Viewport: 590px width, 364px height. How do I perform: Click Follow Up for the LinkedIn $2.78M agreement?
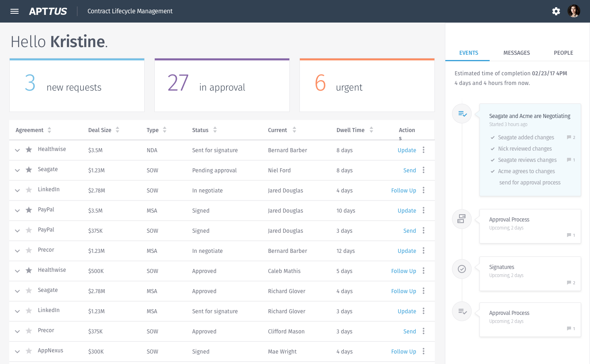click(x=404, y=190)
